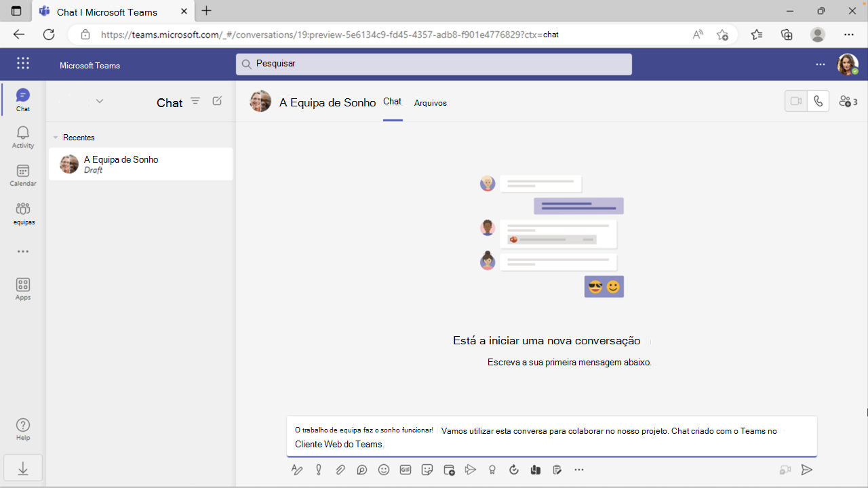Schedule a meeting from the compose toolbar

pyautogui.click(x=449, y=470)
